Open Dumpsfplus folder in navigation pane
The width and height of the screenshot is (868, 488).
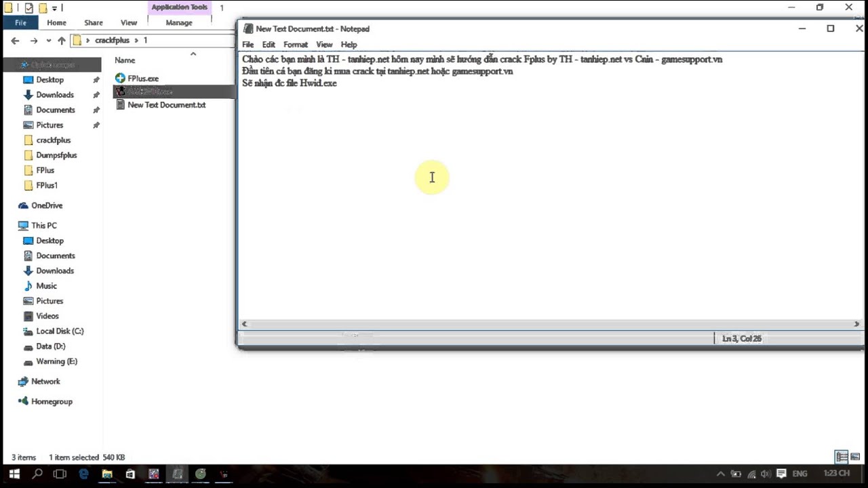tap(56, 155)
